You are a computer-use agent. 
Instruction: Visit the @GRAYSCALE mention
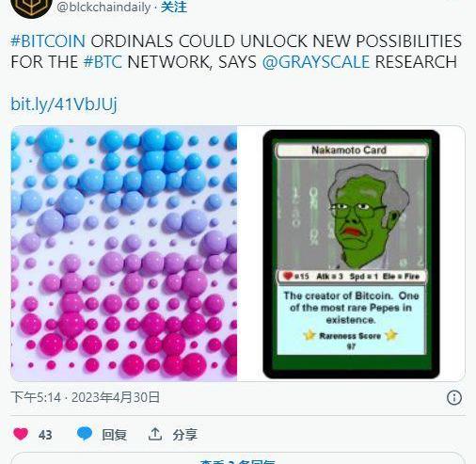pyautogui.click(x=316, y=61)
